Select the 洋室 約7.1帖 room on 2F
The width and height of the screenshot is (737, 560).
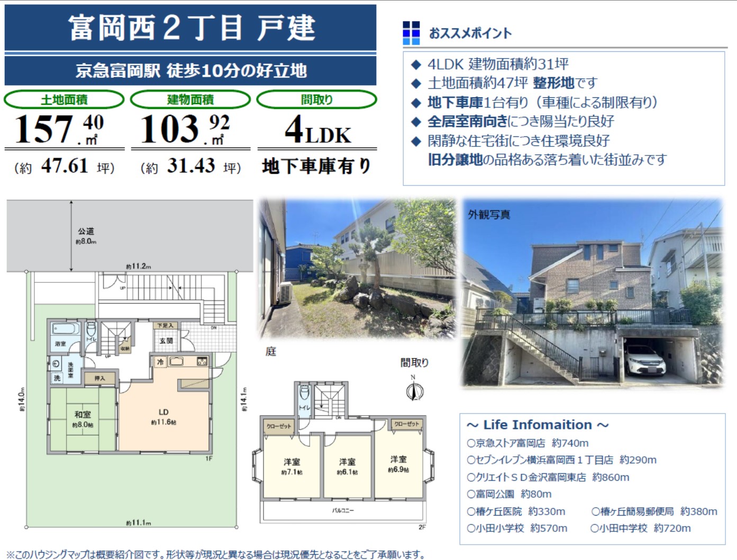pyautogui.click(x=292, y=466)
